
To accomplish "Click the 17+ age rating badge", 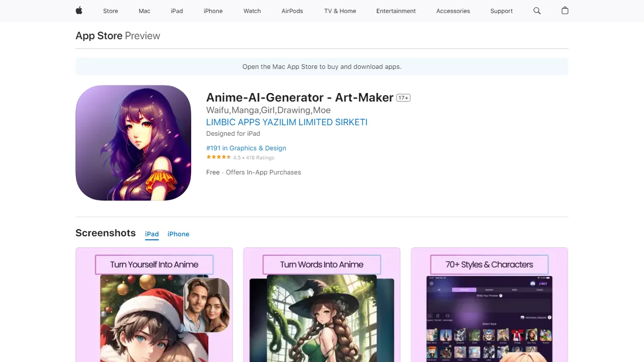I will coord(404,98).
